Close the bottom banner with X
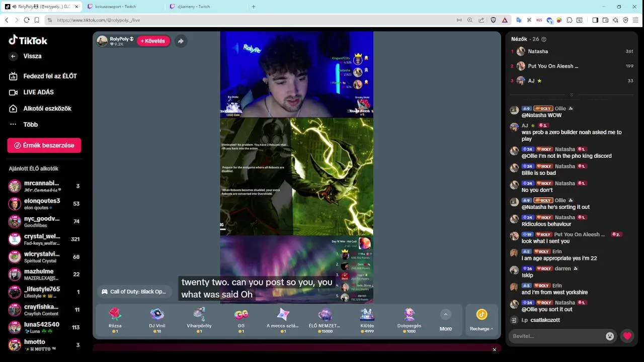644x362 pixels. pyautogui.click(x=495, y=349)
